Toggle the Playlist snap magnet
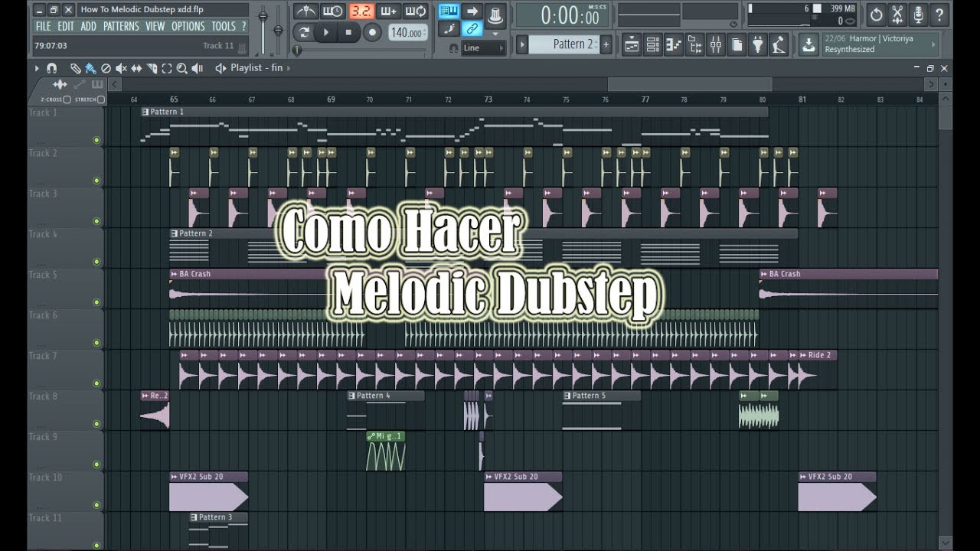980x551 pixels. coord(51,68)
